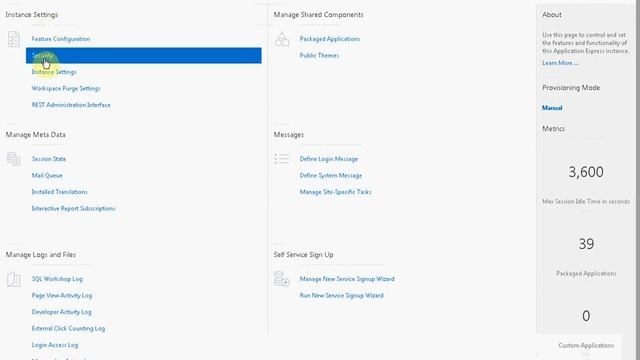Click the 3,600 max session idle metric

(x=586, y=172)
